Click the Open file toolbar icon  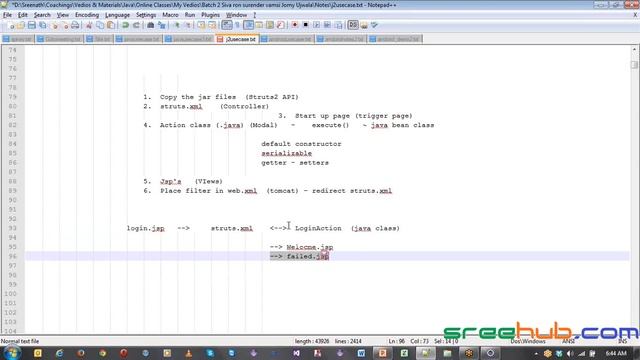pos(20,25)
